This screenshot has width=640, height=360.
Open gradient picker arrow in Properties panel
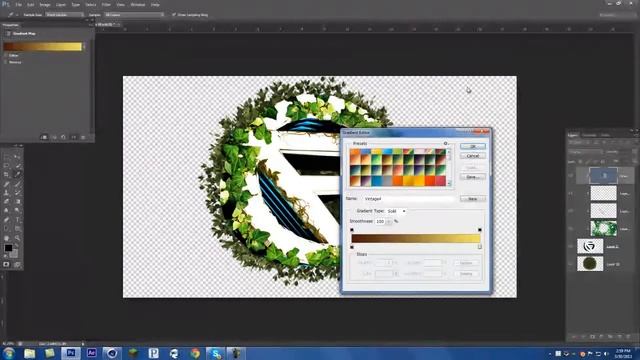pyautogui.click(x=84, y=47)
